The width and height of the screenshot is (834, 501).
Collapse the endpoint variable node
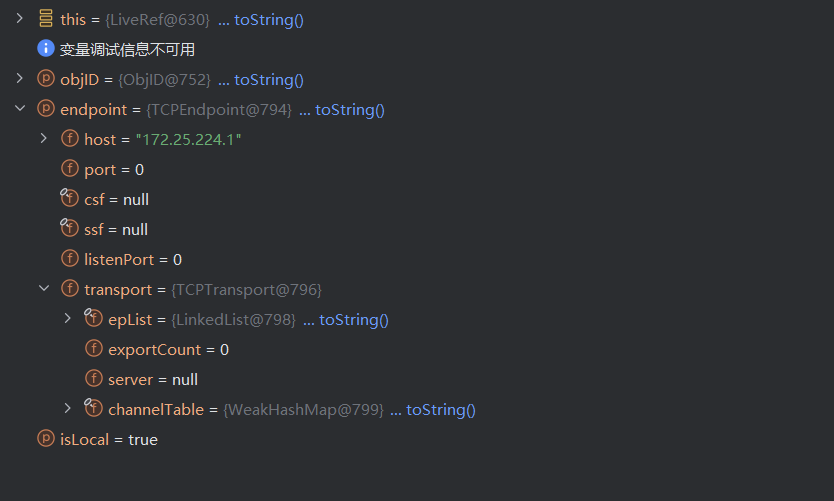coord(19,109)
